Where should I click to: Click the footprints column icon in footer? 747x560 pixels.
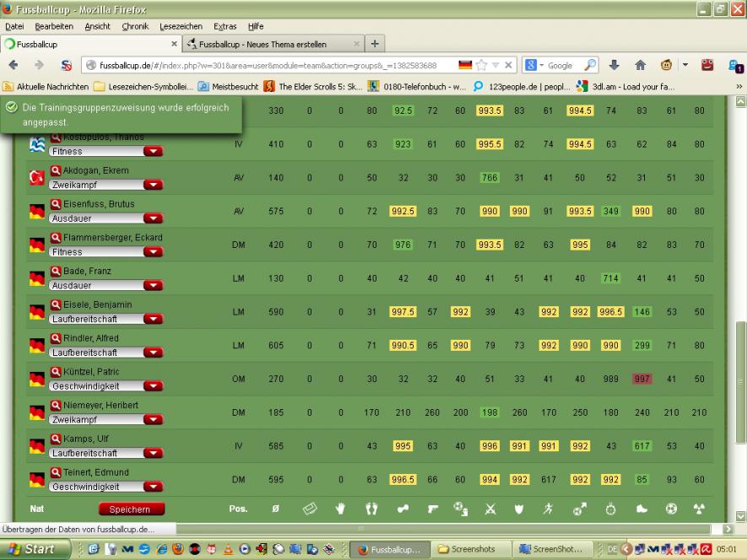click(x=373, y=509)
